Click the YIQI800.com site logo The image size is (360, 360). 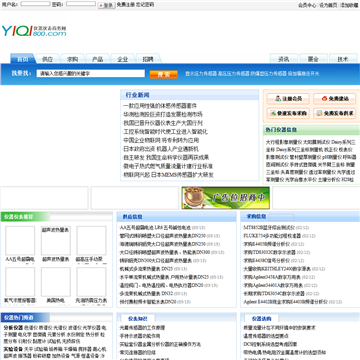pos(34,31)
